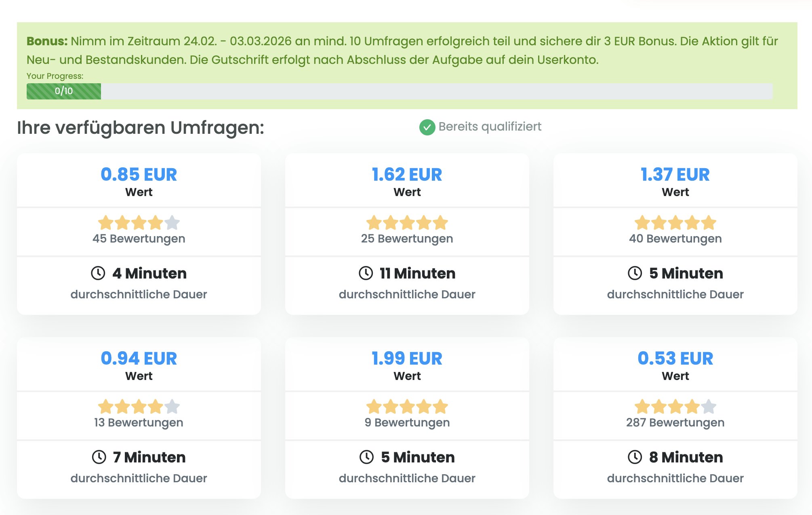
Task: Click clock icon beside 7 Minuten
Action: coord(99,457)
